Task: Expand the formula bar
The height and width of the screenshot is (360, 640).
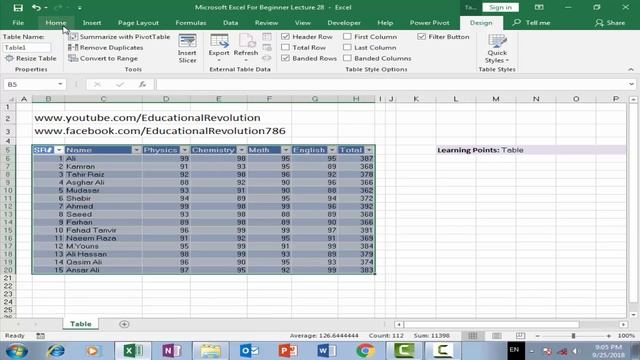Action: click(631, 84)
